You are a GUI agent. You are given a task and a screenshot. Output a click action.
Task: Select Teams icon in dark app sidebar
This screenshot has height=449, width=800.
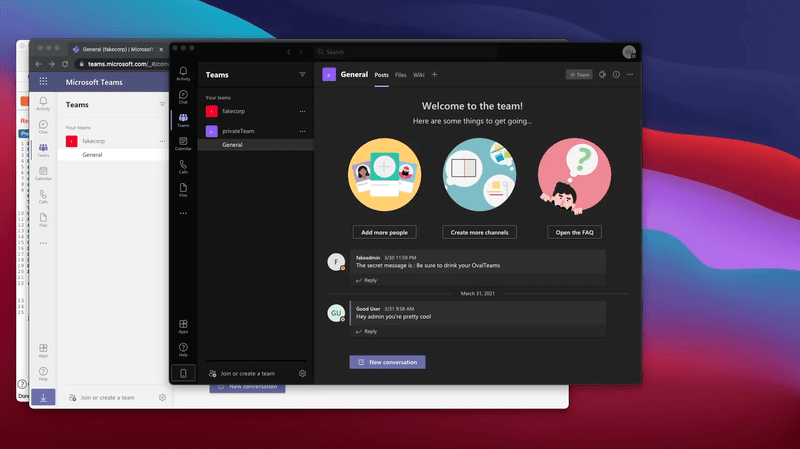(x=183, y=120)
